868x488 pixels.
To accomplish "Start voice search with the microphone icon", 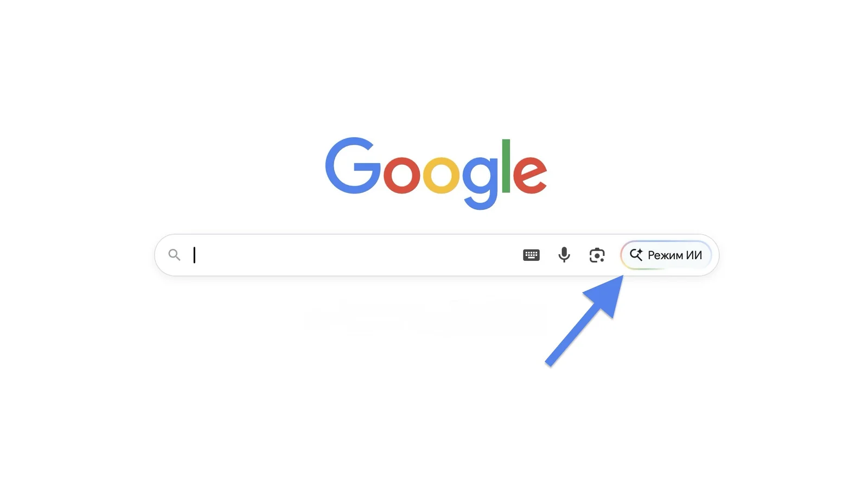I will (564, 255).
